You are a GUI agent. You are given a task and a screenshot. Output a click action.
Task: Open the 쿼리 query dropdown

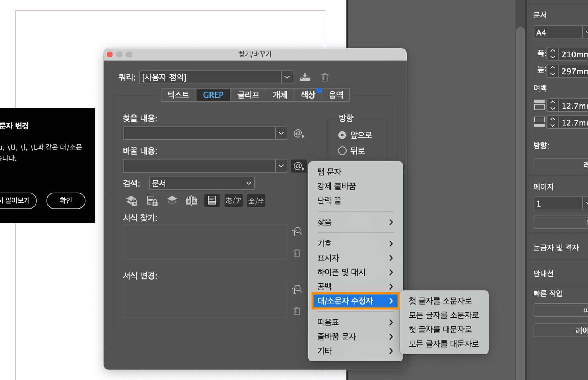[287, 77]
